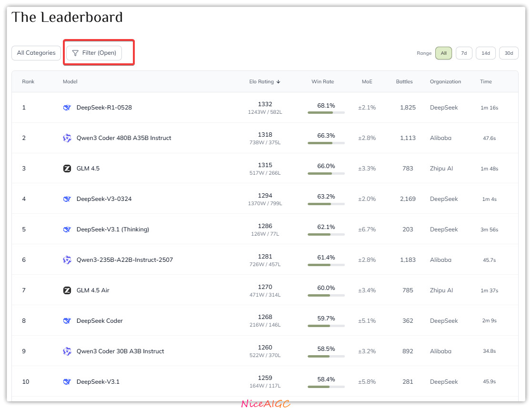Screen dimensions: 532x408
Task: Sort by Organization column header
Action: click(x=445, y=82)
